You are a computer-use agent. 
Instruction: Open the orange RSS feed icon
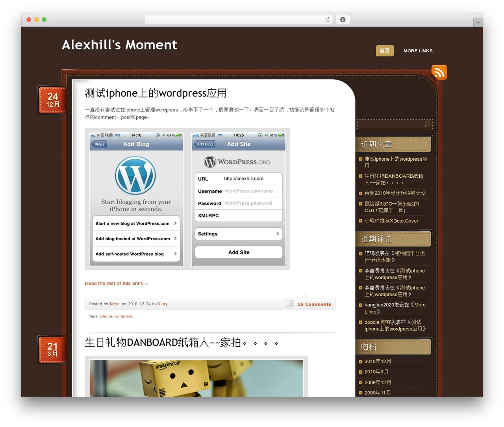(439, 72)
